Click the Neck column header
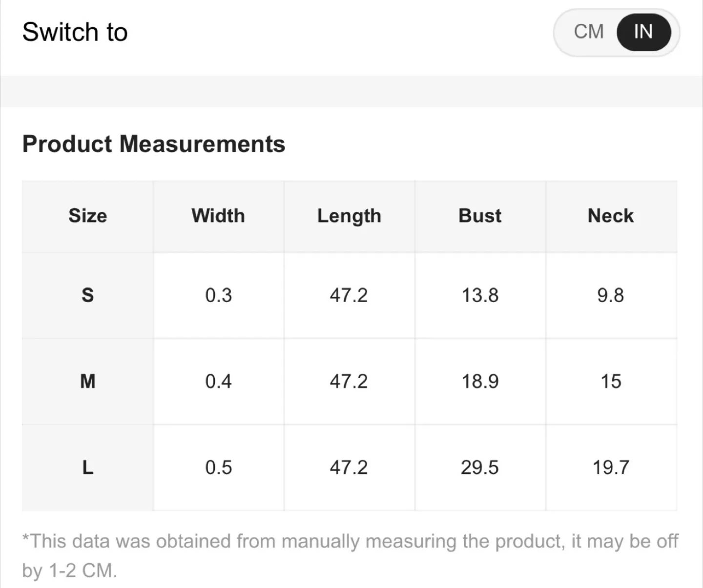Screen dimensions: 703x588 point(611,216)
